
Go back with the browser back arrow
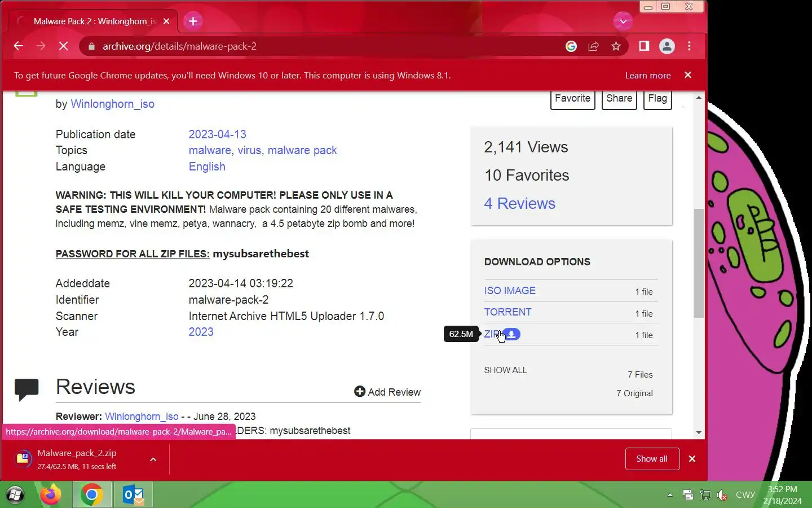click(x=18, y=46)
